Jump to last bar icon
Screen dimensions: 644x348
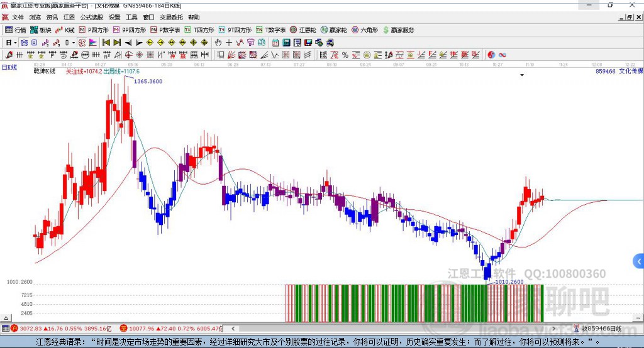click(x=117, y=43)
